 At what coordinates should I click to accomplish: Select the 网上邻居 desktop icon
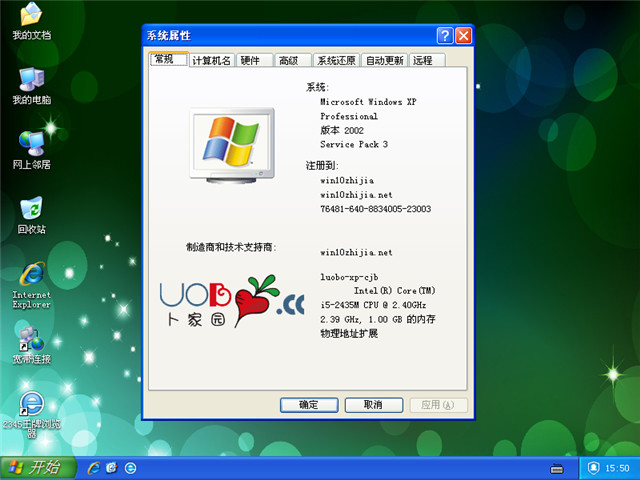point(31,150)
